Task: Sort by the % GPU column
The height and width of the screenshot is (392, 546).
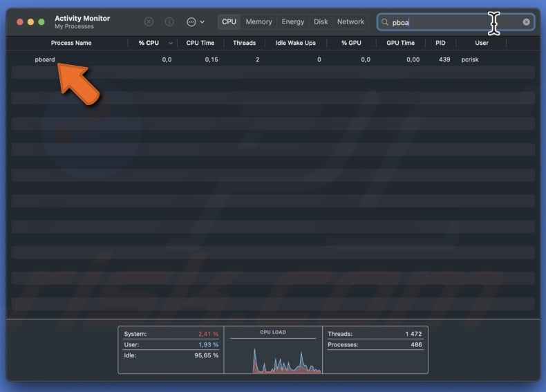Action: (351, 43)
